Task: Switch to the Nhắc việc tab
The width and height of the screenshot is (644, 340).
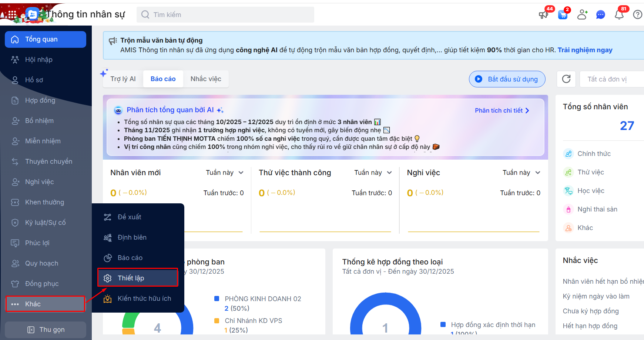Action: click(206, 79)
